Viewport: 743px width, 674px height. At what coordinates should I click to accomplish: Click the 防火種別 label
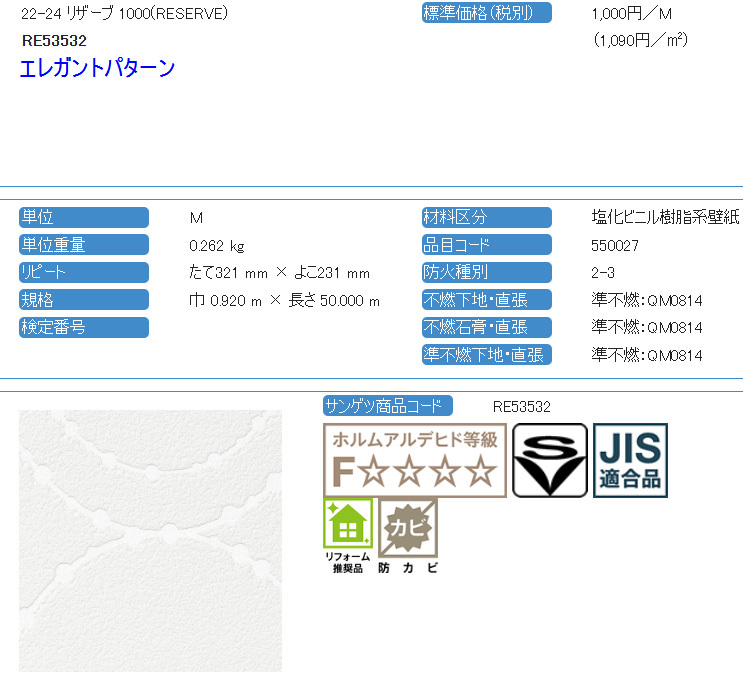(487, 273)
